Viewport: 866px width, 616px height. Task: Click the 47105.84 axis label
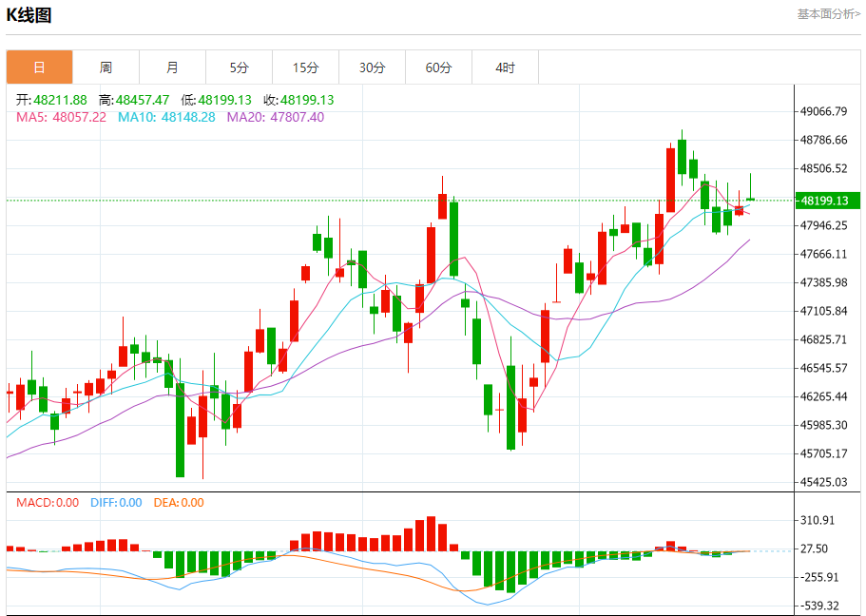coord(824,311)
